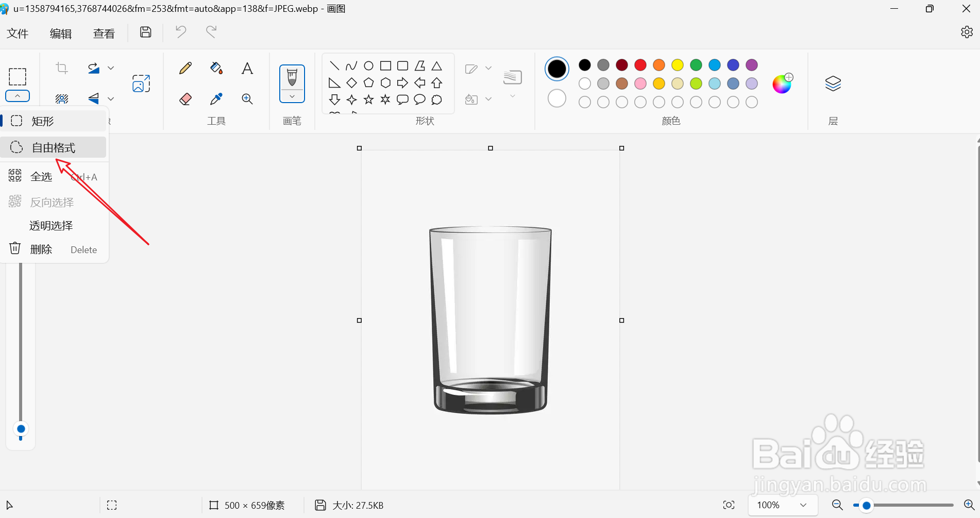
Task: Open the Brushes dropdown arrow
Action: click(x=292, y=96)
